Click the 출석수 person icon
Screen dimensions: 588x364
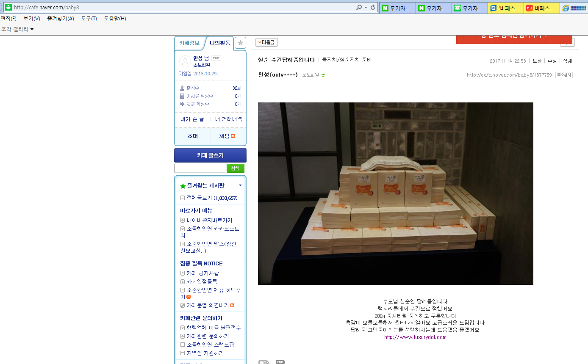(x=182, y=88)
